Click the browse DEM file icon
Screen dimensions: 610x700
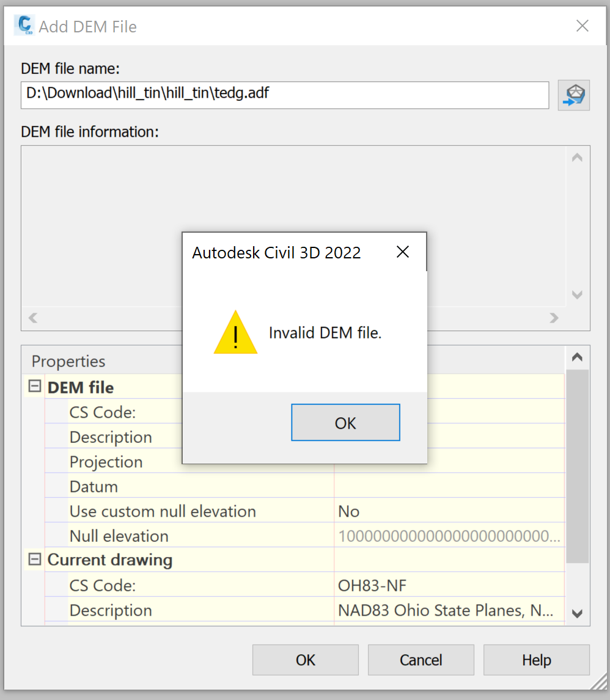[573, 95]
